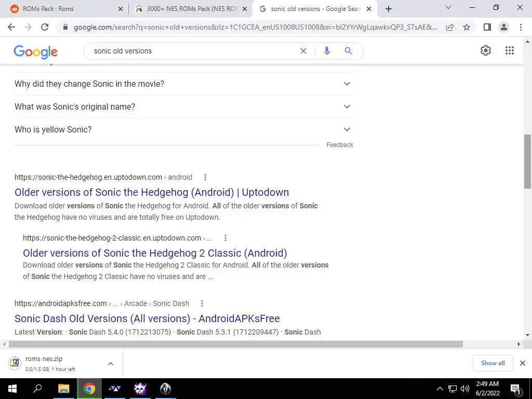The width and height of the screenshot is (532, 399).
Task: Expand 'What was Sonic's original name?'
Action: (x=184, y=107)
